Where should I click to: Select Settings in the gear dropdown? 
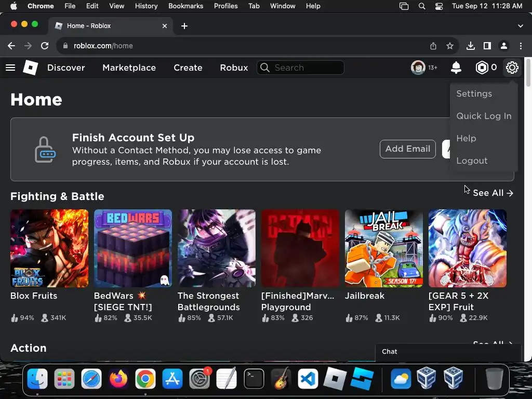tap(474, 94)
